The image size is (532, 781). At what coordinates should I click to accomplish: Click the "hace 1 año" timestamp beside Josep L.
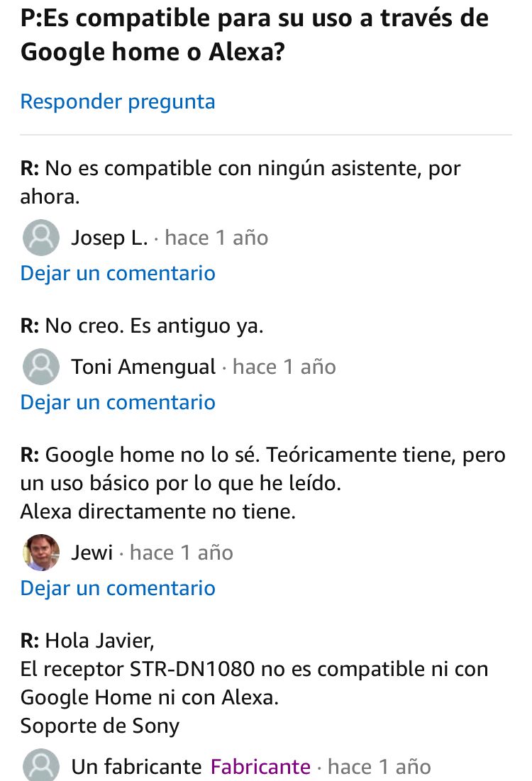pos(216,238)
